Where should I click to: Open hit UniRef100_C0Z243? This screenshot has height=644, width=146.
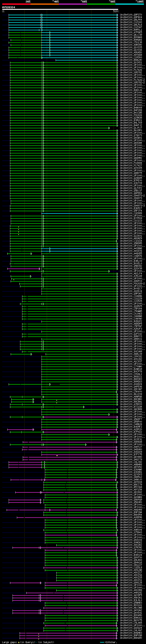click(x=131, y=22)
